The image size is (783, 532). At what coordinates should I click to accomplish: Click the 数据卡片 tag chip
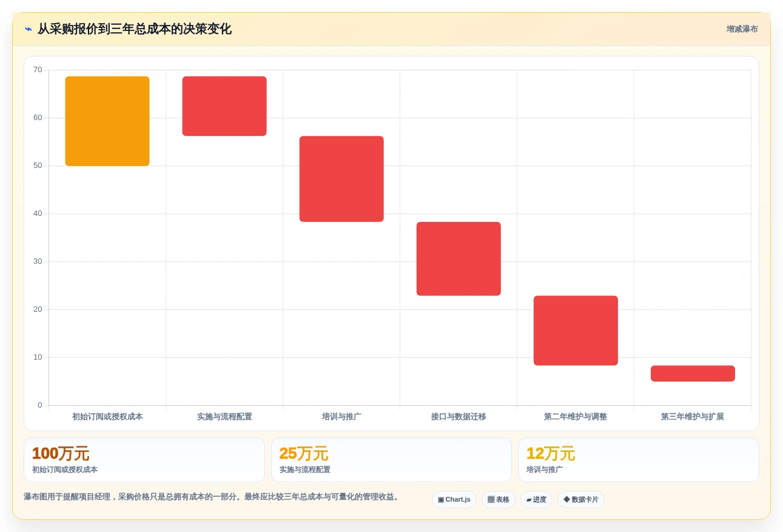pos(581,500)
